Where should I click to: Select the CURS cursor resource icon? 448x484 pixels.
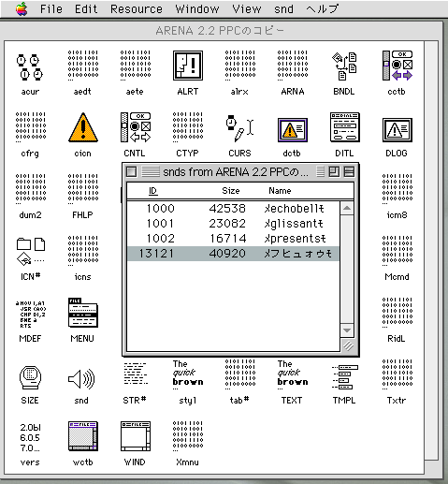tap(239, 128)
